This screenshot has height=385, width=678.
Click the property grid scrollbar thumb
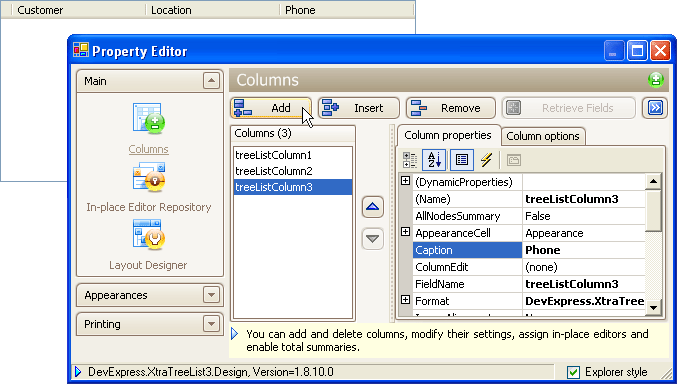pyautogui.click(x=653, y=210)
